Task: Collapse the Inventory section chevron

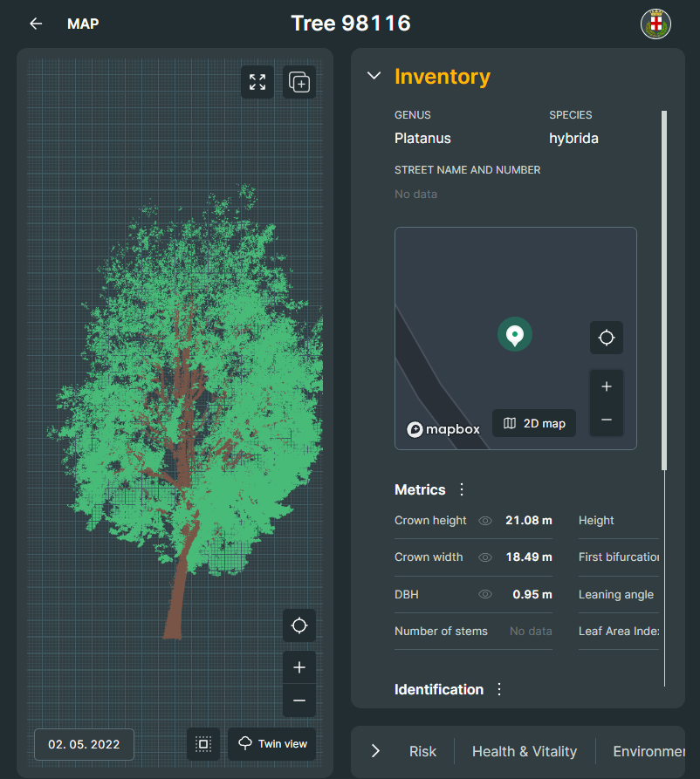Action: click(x=374, y=76)
